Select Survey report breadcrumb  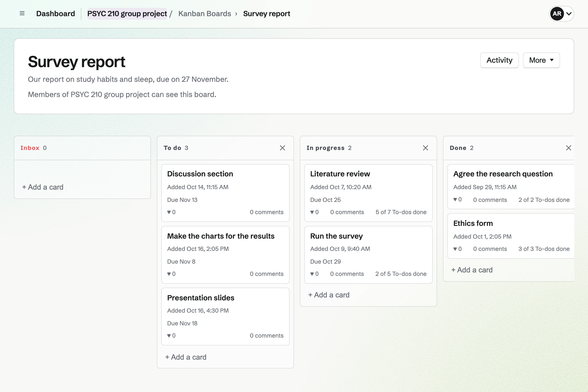[x=267, y=13]
